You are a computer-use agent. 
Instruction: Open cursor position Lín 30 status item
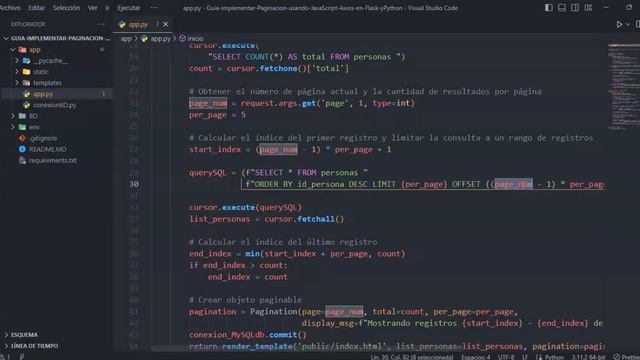[411, 357]
